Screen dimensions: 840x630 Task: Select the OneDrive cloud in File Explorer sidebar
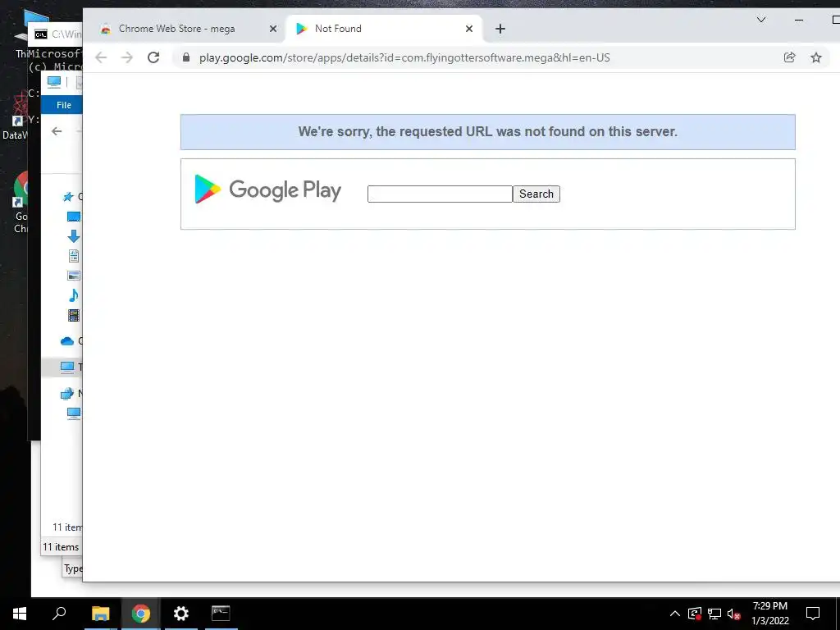coord(67,340)
